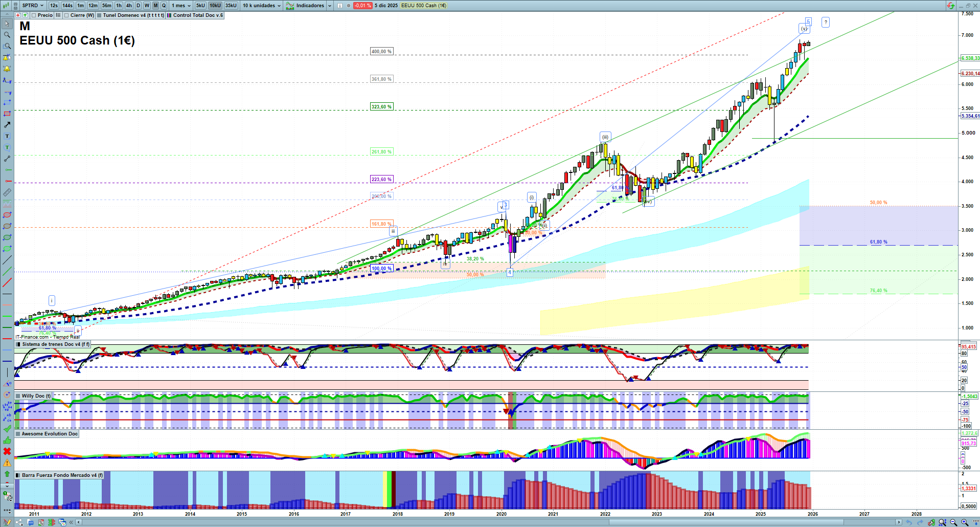This screenshot has width=980, height=527.
Task: Switch to the weekly W timeframe
Action: click(x=147, y=6)
